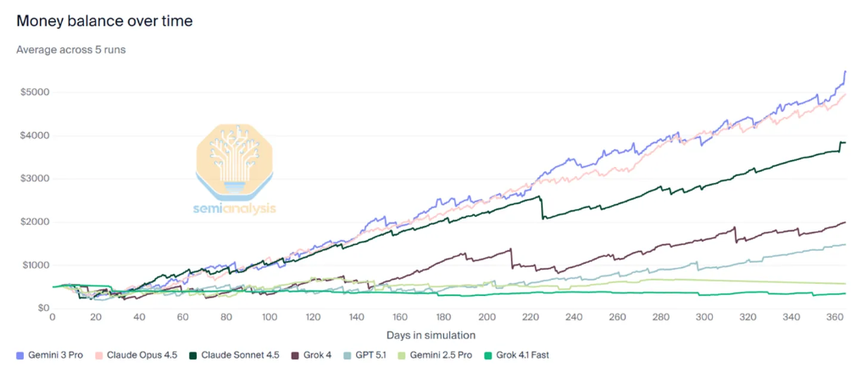This screenshot has height=373, width=868.
Task: Click the Claude Sonnet 4.5 dark green swatch
Action: pyautogui.click(x=194, y=354)
